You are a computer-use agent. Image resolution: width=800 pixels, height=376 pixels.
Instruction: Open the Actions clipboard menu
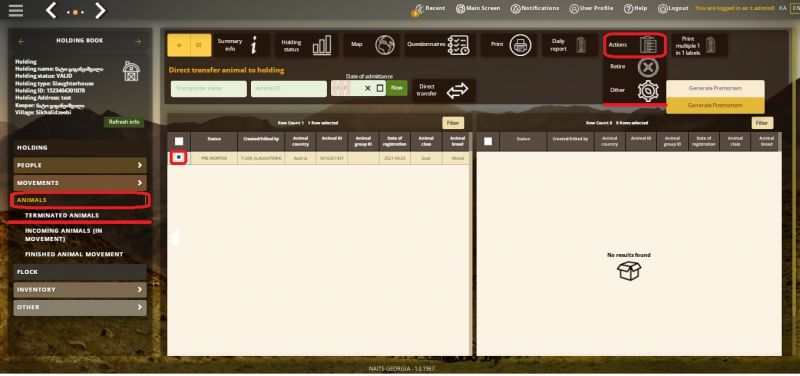coord(635,45)
